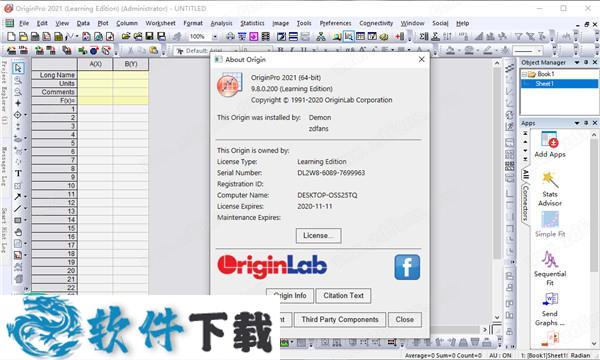Select the Text tool in left toolbar
This screenshot has width=600, height=360.
(18, 173)
